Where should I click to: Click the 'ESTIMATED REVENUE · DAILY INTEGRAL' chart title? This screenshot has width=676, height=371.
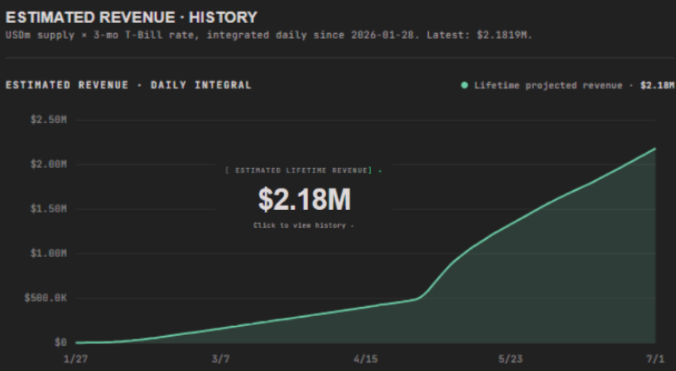click(x=128, y=85)
